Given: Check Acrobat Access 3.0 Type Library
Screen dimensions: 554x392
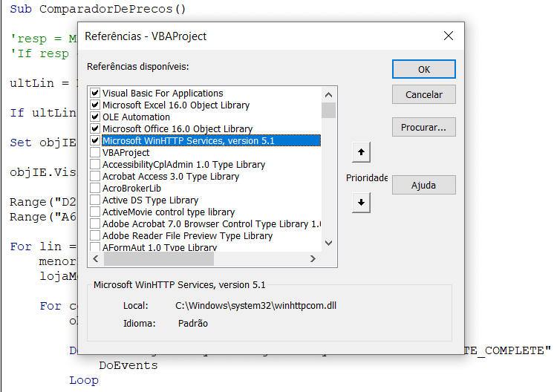Looking at the screenshot, I should [95, 176].
